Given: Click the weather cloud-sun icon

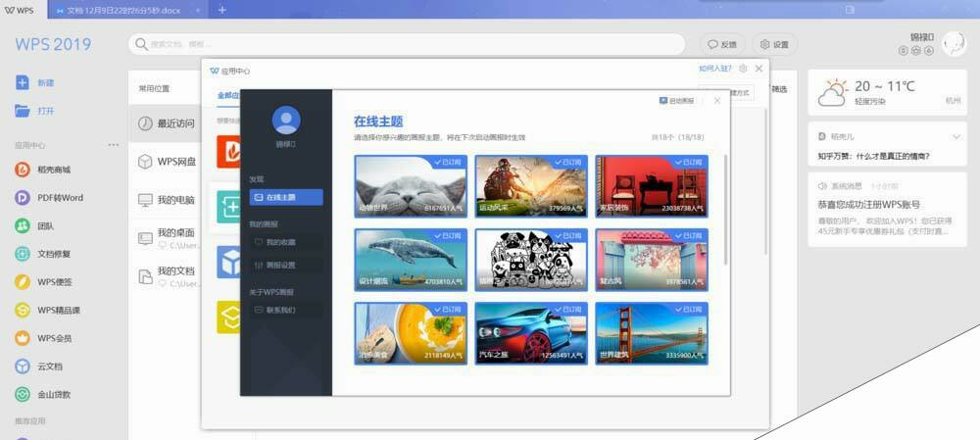Looking at the screenshot, I should pyautogui.click(x=833, y=92).
